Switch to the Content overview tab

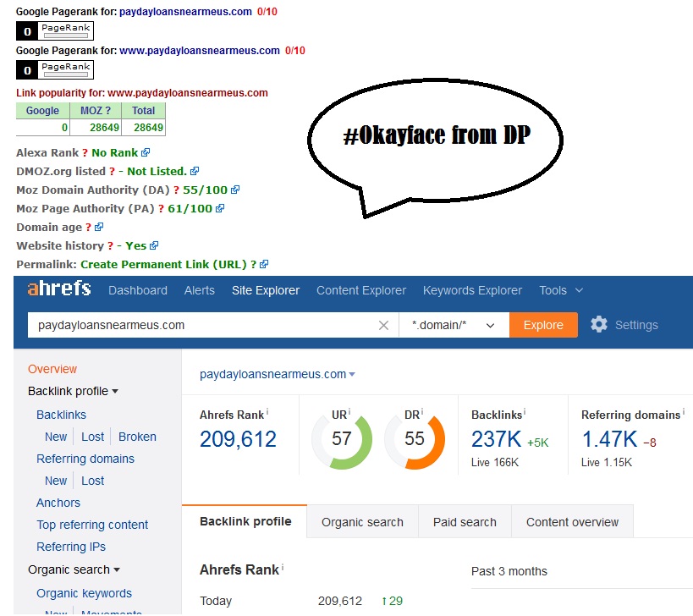(x=572, y=522)
